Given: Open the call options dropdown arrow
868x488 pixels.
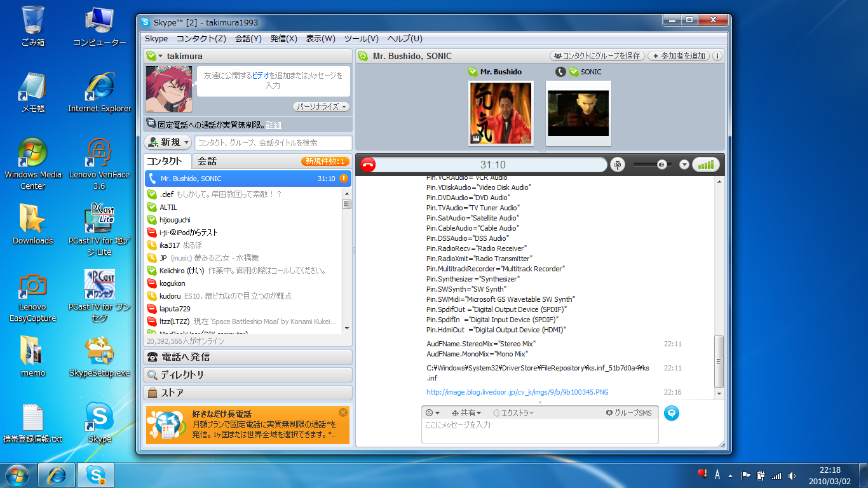Looking at the screenshot, I should click(x=684, y=165).
